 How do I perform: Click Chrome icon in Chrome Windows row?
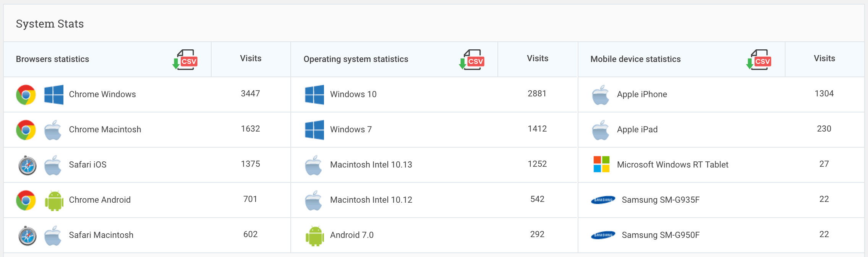pyautogui.click(x=26, y=94)
